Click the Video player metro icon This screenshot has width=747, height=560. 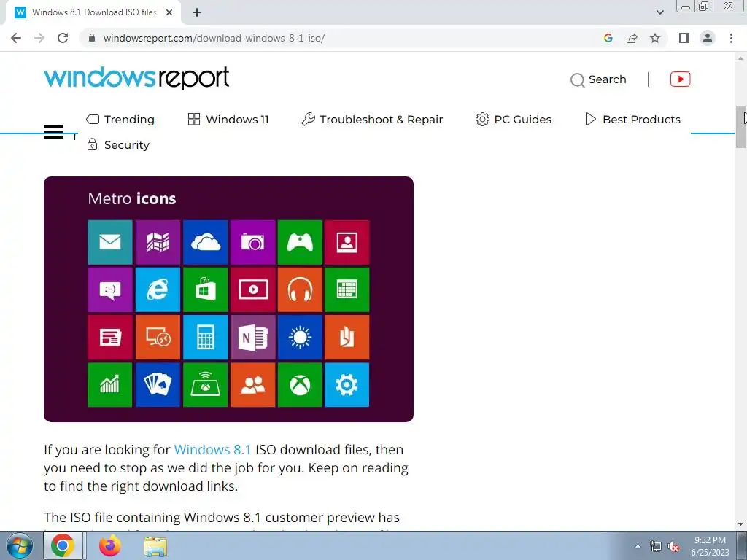point(252,289)
